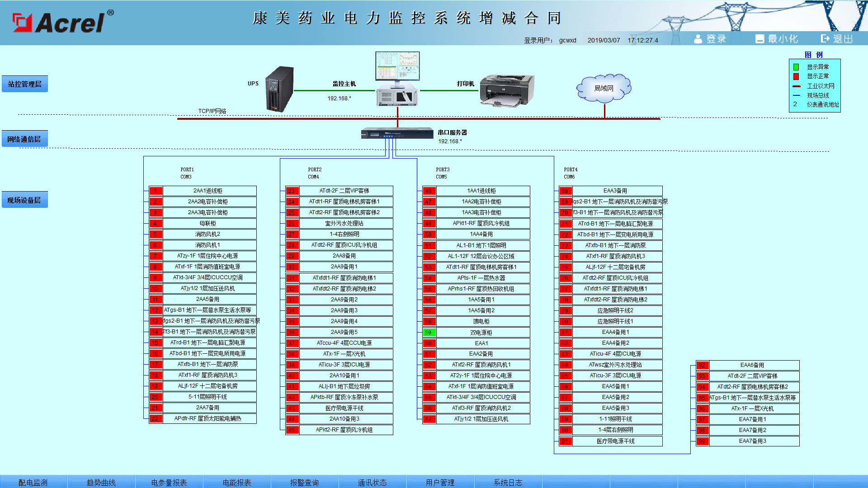Click the green abnormal legend swatch
The width and height of the screenshot is (868, 488).
tap(796, 67)
